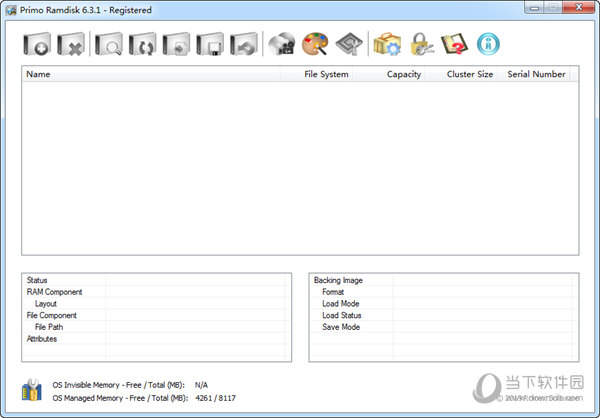600x418 pixels.
Task: Open help book with question mark
Action: (x=454, y=44)
